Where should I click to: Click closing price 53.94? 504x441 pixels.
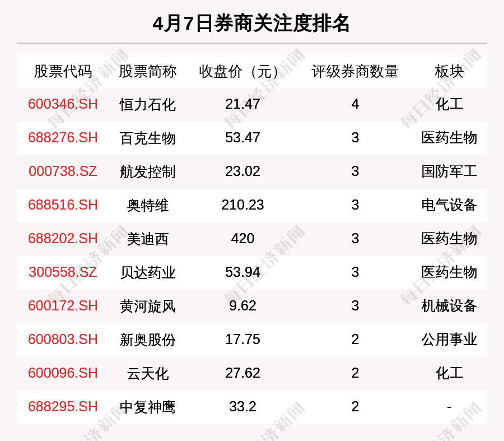point(242,272)
